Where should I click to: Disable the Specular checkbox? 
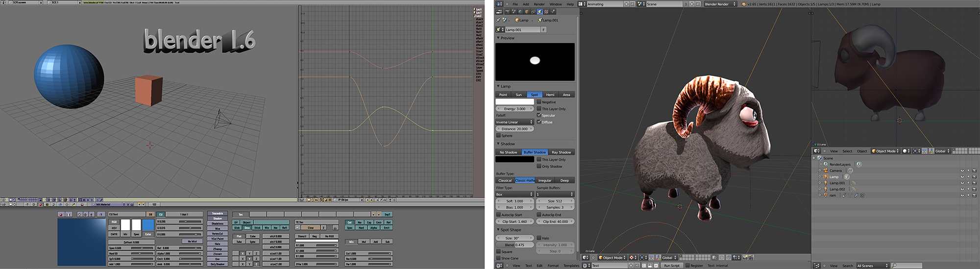click(539, 115)
